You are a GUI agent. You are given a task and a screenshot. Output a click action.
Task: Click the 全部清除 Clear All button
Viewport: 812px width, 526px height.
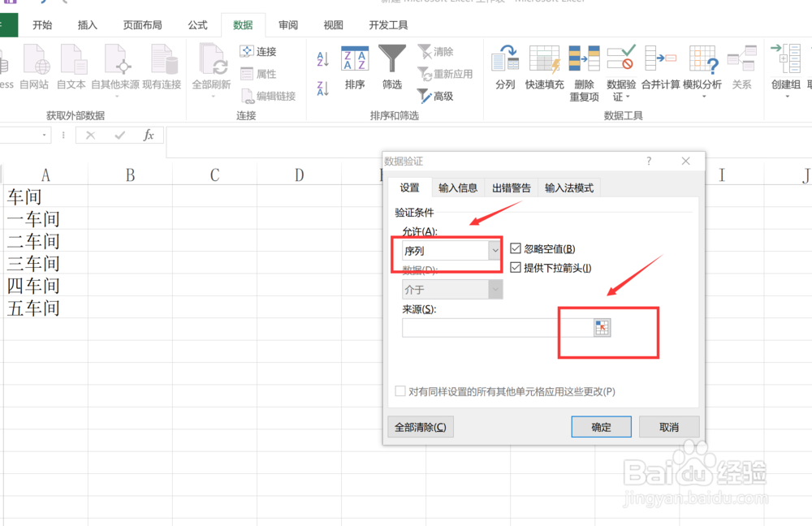point(420,426)
